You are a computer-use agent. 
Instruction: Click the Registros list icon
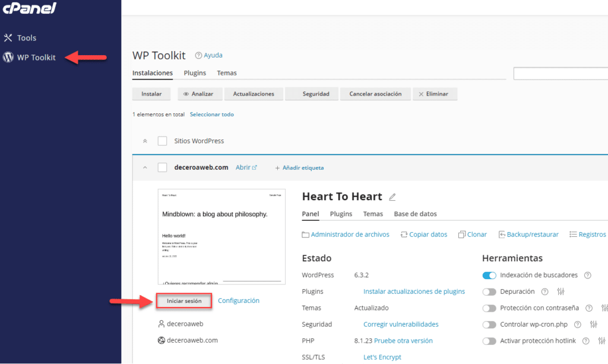click(573, 234)
